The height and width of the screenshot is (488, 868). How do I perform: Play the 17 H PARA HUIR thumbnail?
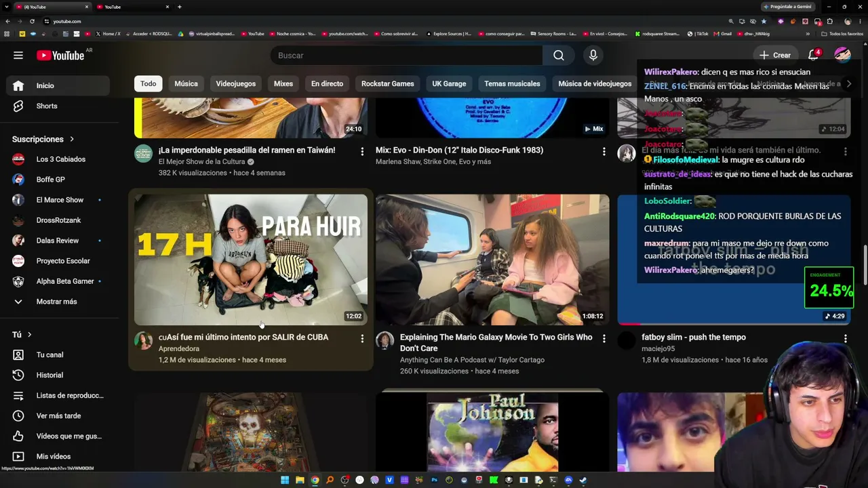click(x=251, y=260)
